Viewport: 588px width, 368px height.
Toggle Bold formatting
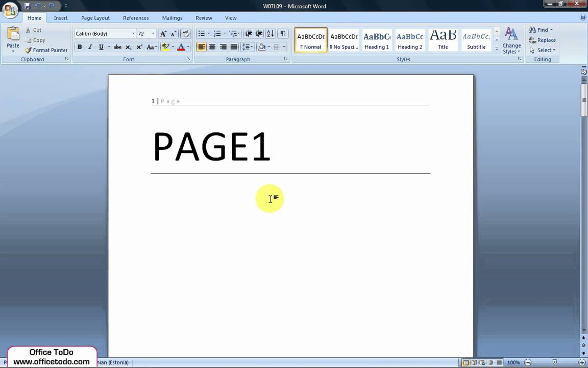click(80, 47)
